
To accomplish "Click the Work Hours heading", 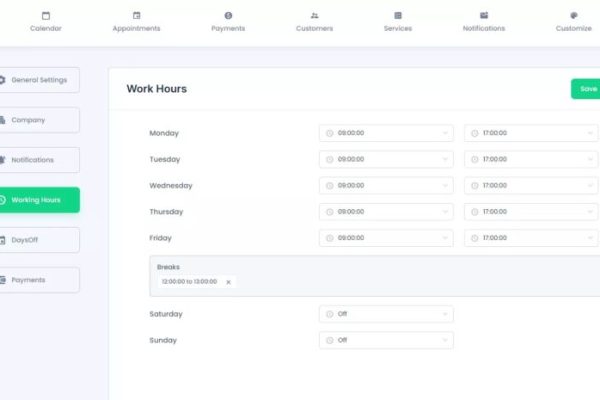I will [x=157, y=89].
